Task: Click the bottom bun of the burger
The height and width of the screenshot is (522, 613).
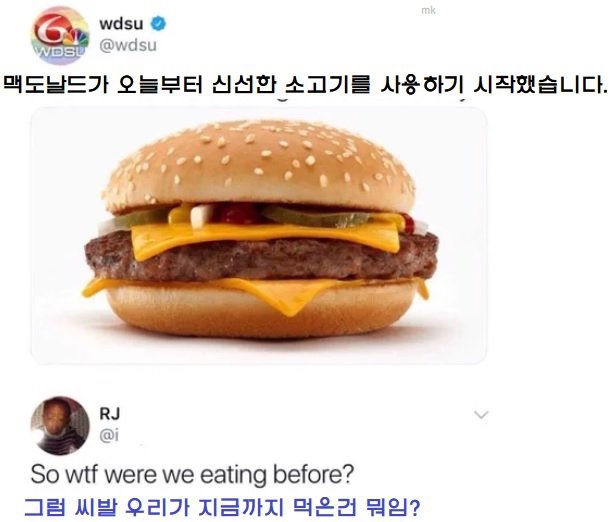Action: click(260, 313)
